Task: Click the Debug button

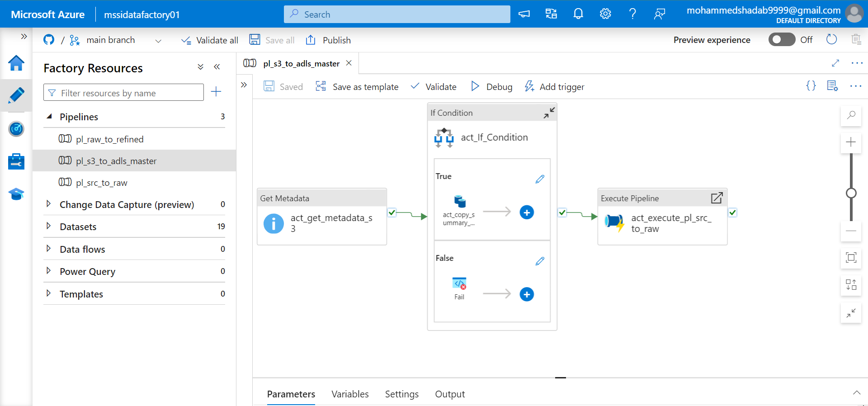Action: click(492, 86)
